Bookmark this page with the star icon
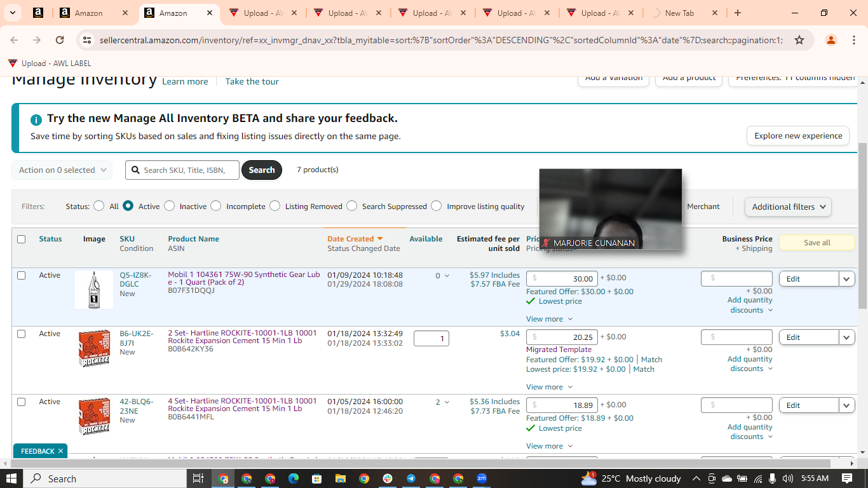 coord(799,40)
